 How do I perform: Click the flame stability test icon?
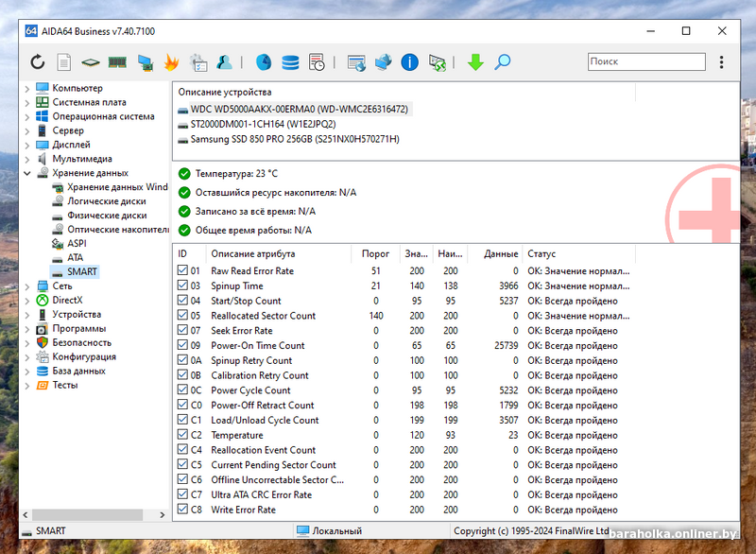[x=171, y=62]
